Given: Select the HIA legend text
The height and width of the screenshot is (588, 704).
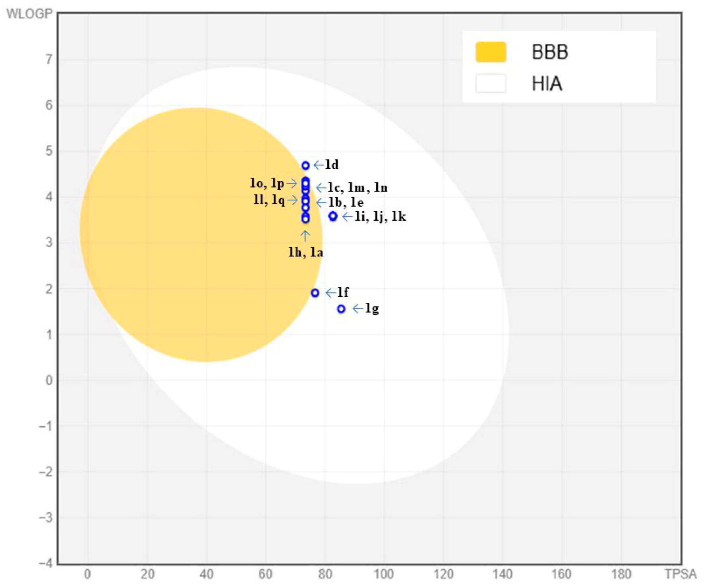Looking at the screenshot, I should (x=547, y=84).
